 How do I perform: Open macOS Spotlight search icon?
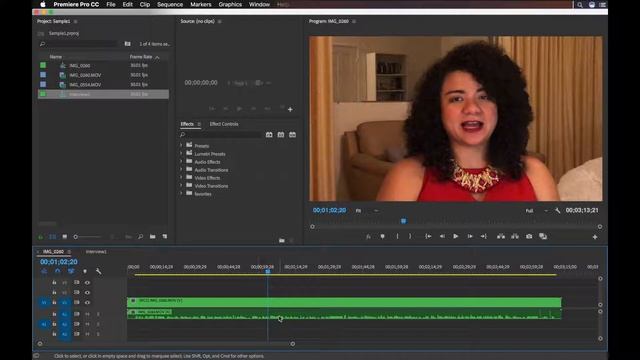click(x=580, y=5)
